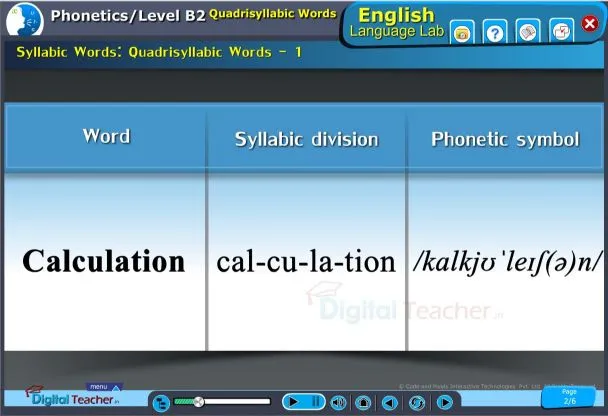
Task: Click the Syllabic division column header
Action: click(x=306, y=139)
